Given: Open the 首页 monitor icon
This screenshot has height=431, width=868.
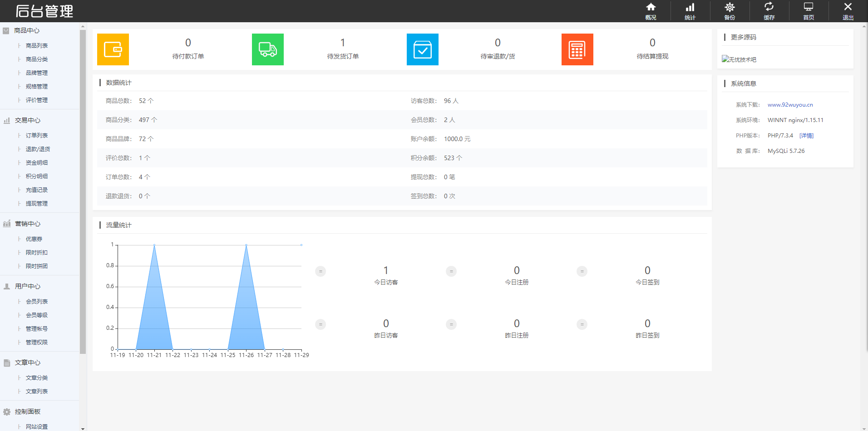Looking at the screenshot, I should tap(808, 11).
